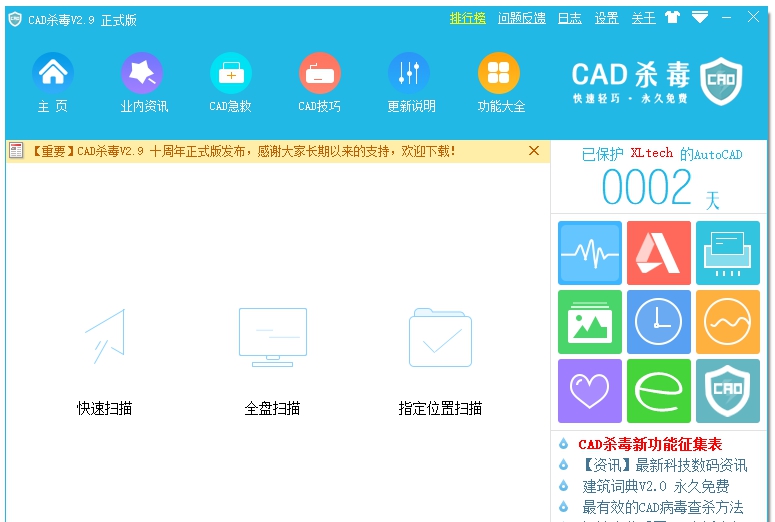Click the purple heart tile
The width and height of the screenshot is (775, 522).
click(590, 391)
